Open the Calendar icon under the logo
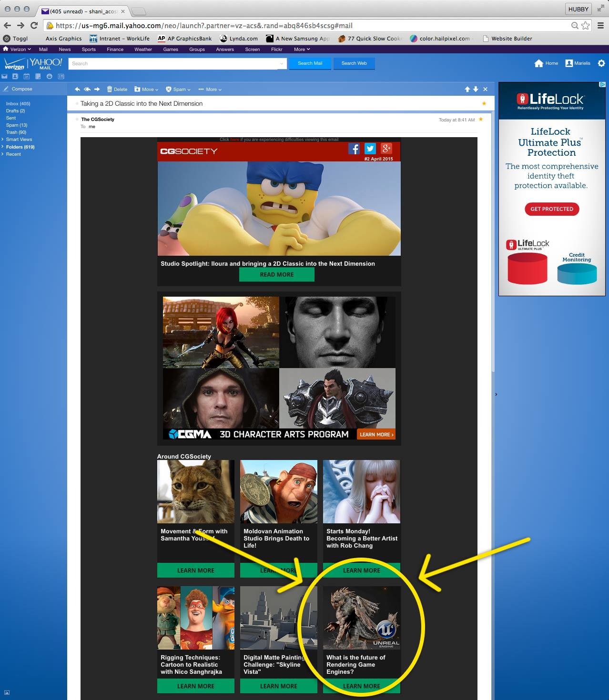This screenshot has height=700, width=609. tap(27, 76)
